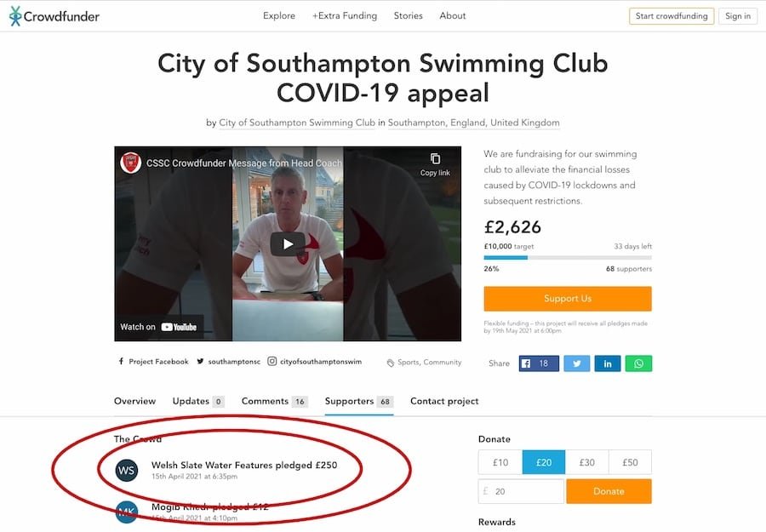Select the £50 donation amount
Screen dimensions: 766x532
(x=630, y=462)
